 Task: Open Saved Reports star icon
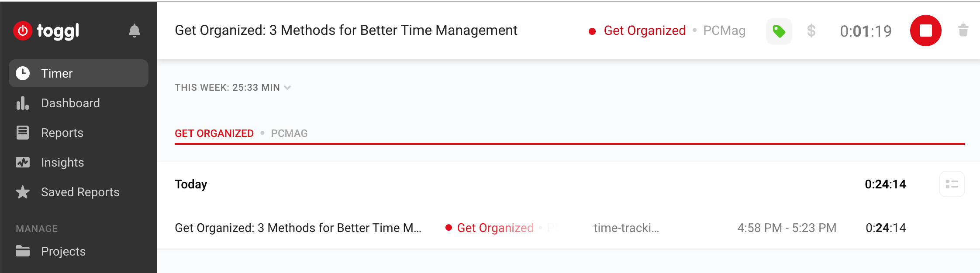[x=23, y=192]
